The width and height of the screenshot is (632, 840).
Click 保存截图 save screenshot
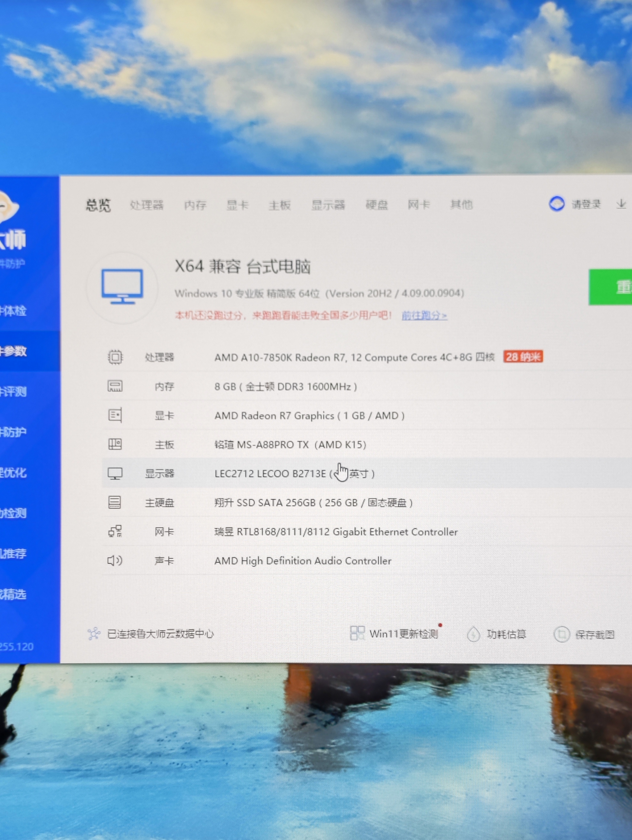click(595, 635)
